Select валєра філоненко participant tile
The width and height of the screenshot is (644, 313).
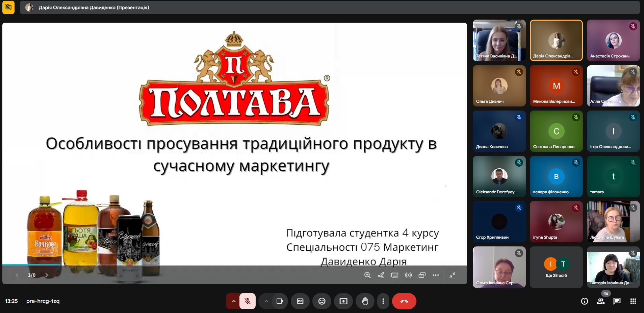(x=556, y=176)
